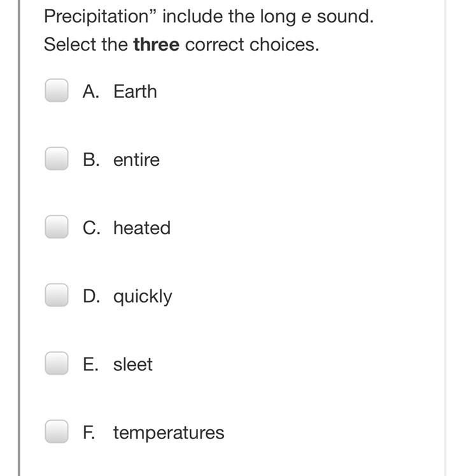The width and height of the screenshot is (475, 476).
Task: Check the box for option A Earth
Action: point(56,91)
